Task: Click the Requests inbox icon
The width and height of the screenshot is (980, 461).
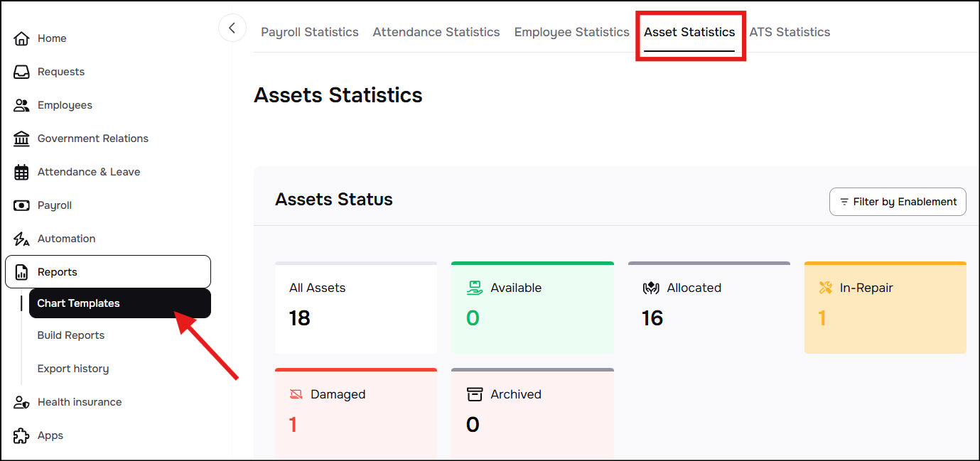Action: click(21, 72)
